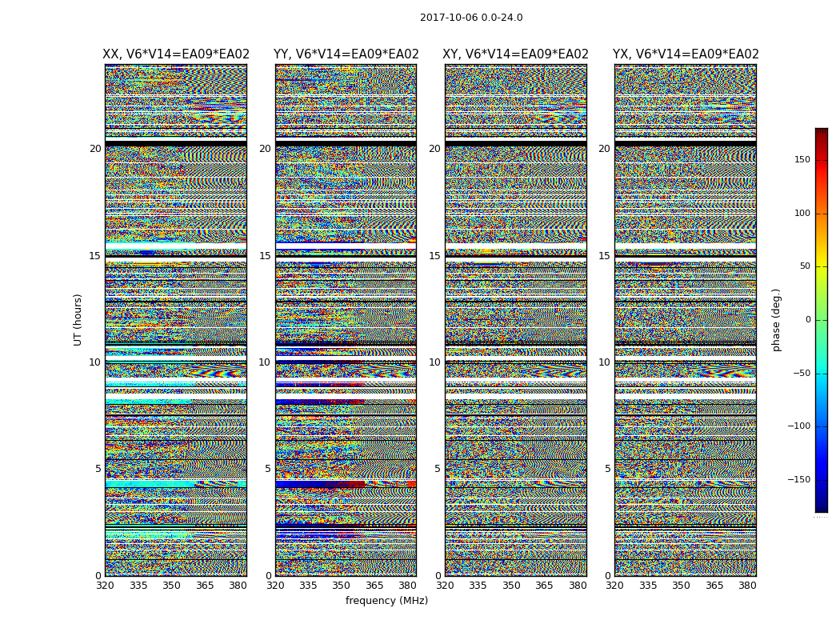Image resolution: width=840 pixels, height=640 pixels.
Task: Click the −150 tick label on colorbar
Action: (x=799, y=480)
